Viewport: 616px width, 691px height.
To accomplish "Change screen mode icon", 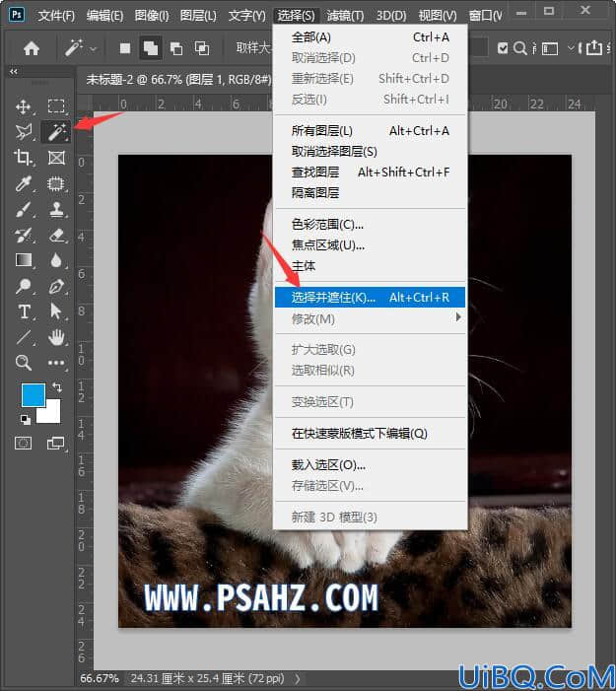I will click(x=55, y=443).
